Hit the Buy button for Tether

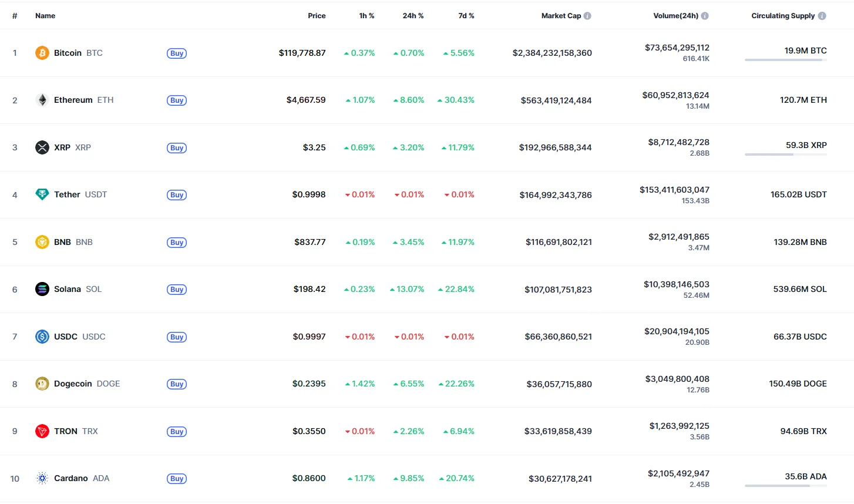coord(177,195)
